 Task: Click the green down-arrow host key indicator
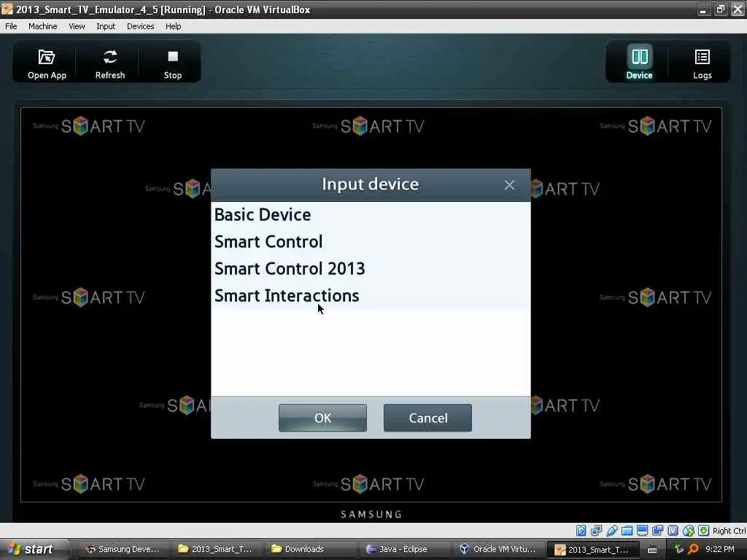703,531
